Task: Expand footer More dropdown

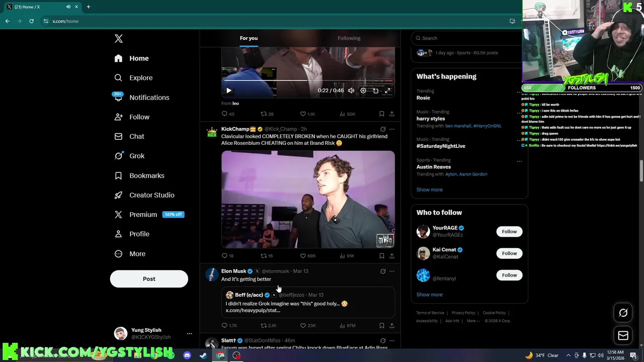Action: click(x=472, y=321)
